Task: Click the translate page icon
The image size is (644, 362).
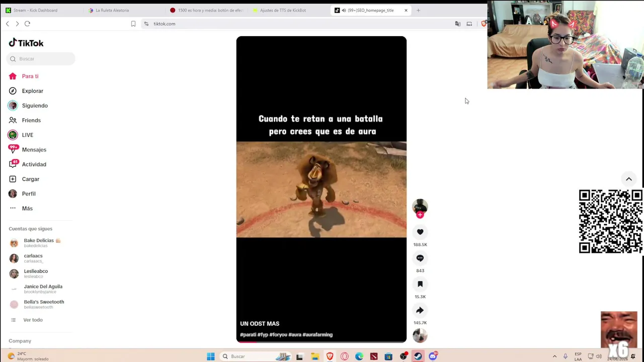Action: (x=457, y=24)
